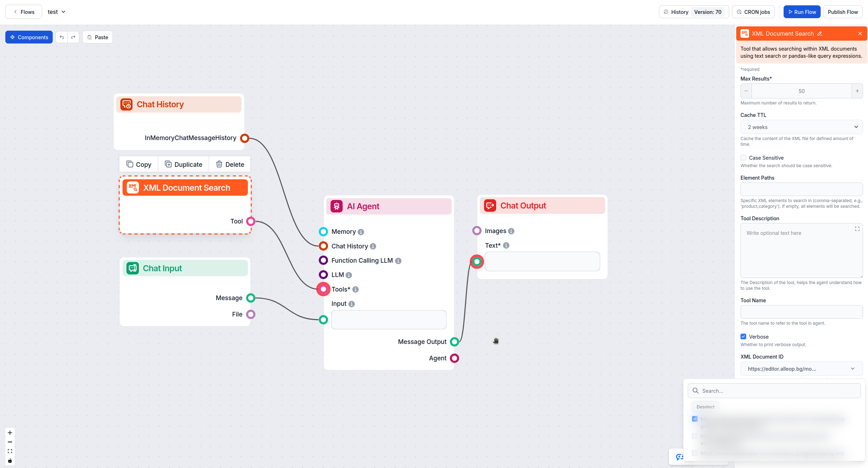This screenshot has height=468, width=868.
Task: Click the fit view icon on canvas controls
Action: 10,451
